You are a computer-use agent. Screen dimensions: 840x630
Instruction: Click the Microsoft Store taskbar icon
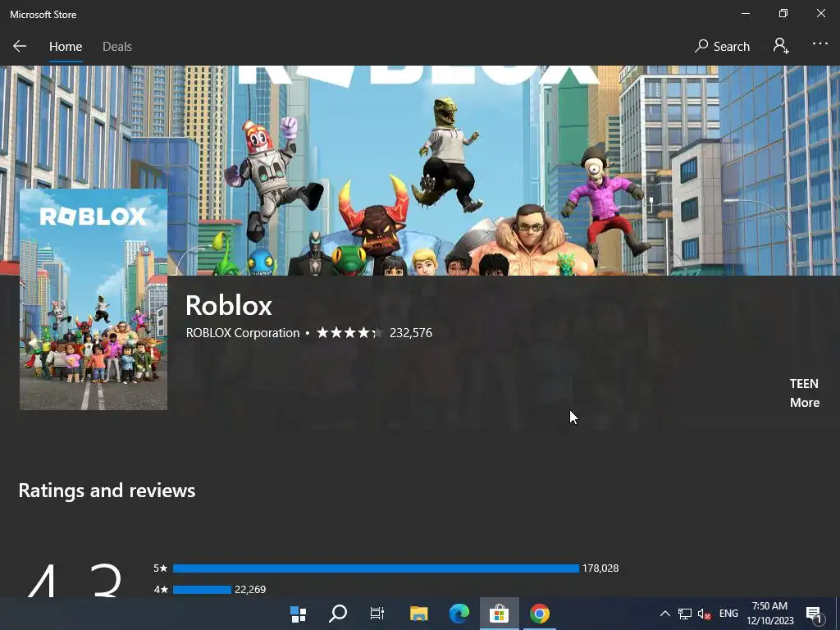tap(499, 614)
